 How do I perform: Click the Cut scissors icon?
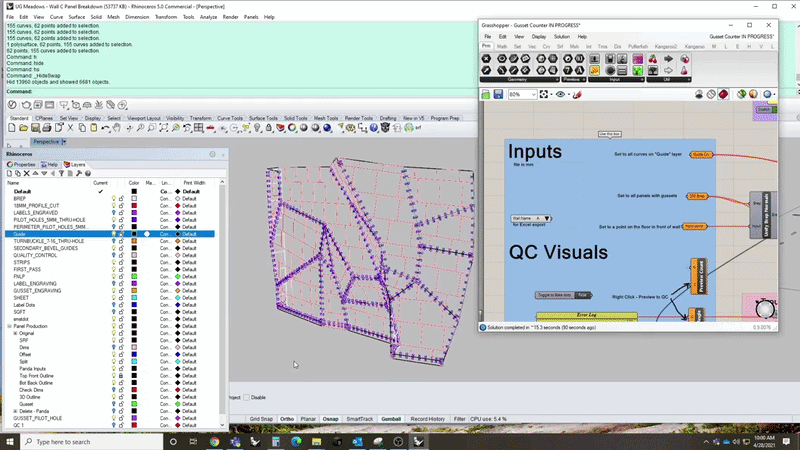pos(70,128)
